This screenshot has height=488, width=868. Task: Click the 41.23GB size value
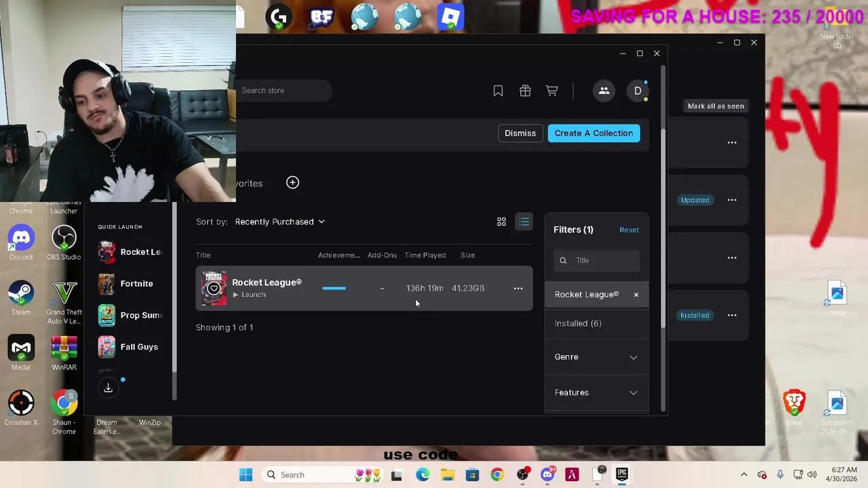(x=468, y=289)
